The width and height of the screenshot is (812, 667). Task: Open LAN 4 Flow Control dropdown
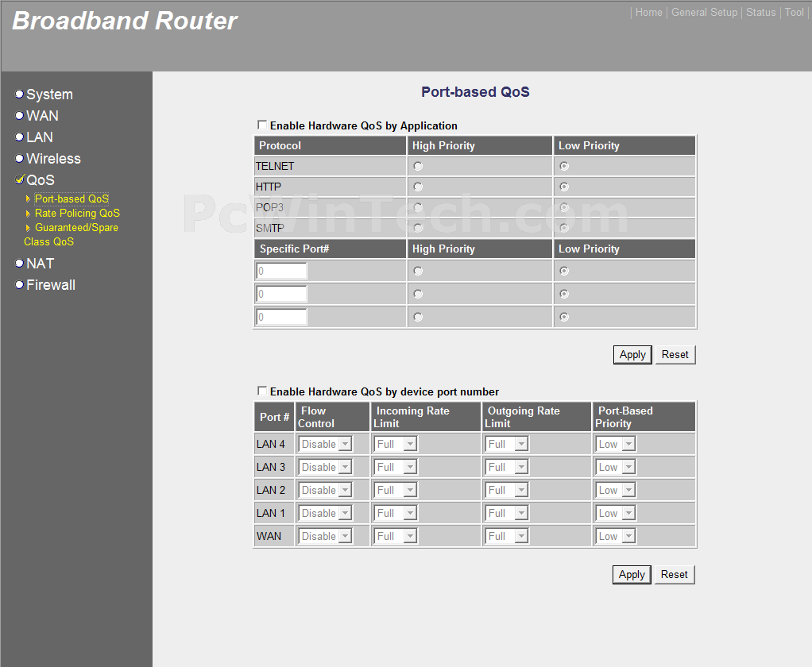[x=325, y=444]
